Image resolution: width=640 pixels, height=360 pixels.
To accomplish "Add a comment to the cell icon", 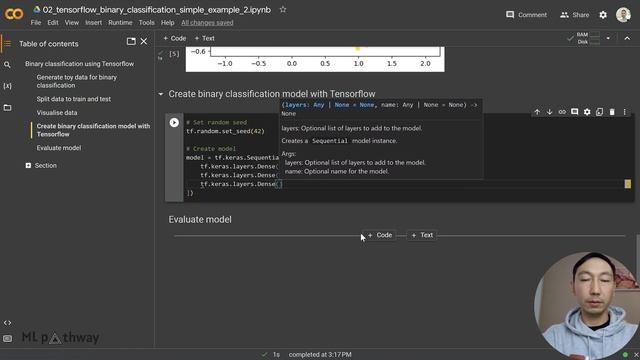I will [574, 112].
